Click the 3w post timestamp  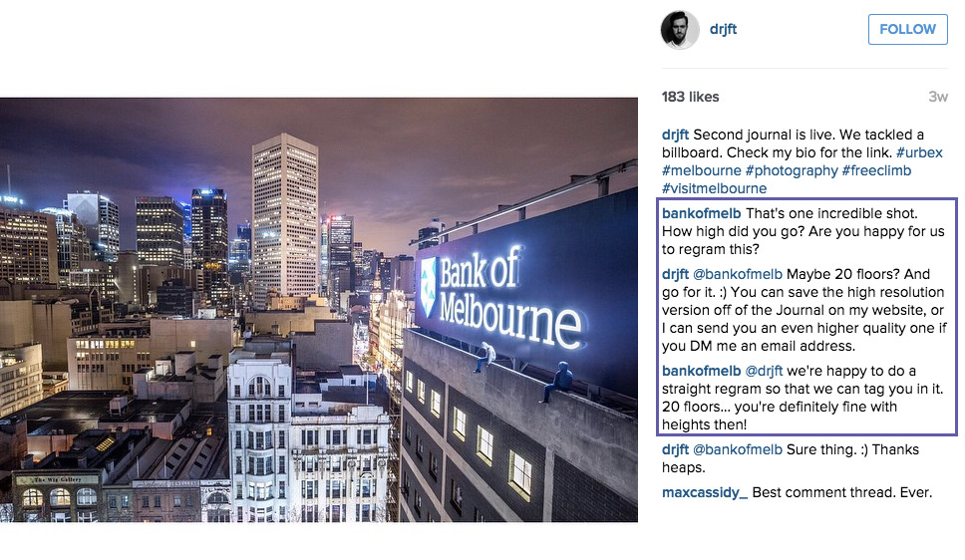point(938,97)
